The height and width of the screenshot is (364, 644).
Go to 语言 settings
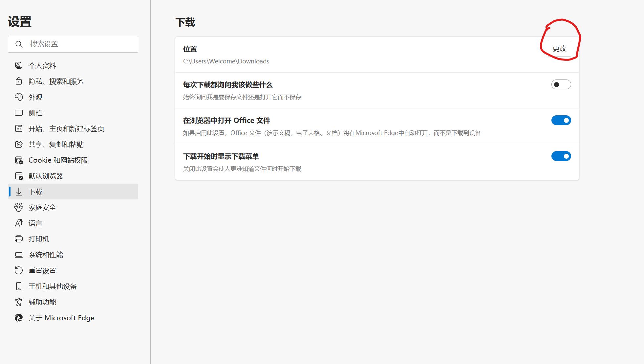click(73, 223)
